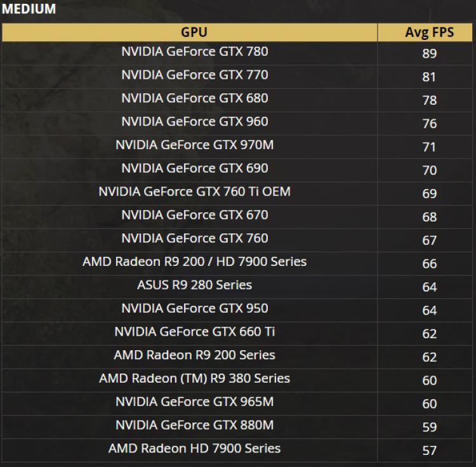Image resolution: width=476 pixels, height=467 pixels.
Task: Select the 57 FPS value cell
Action: tap(429, 451)
